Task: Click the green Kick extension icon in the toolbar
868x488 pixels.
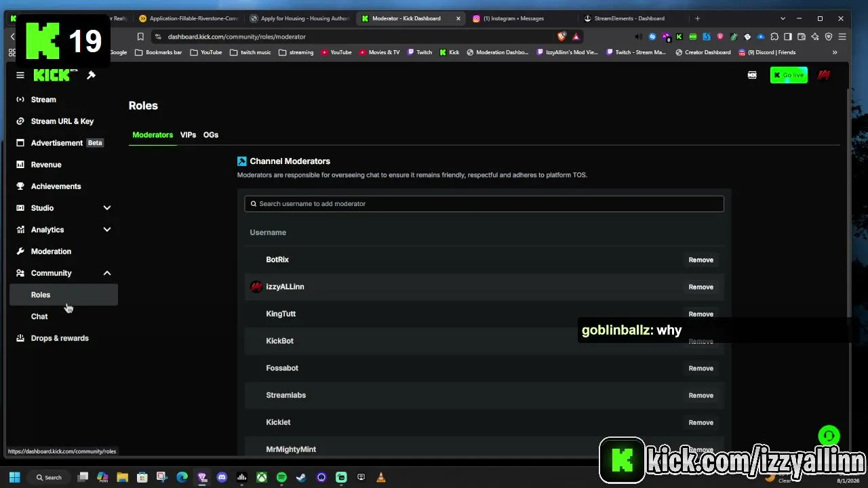Action: point(679,37)
